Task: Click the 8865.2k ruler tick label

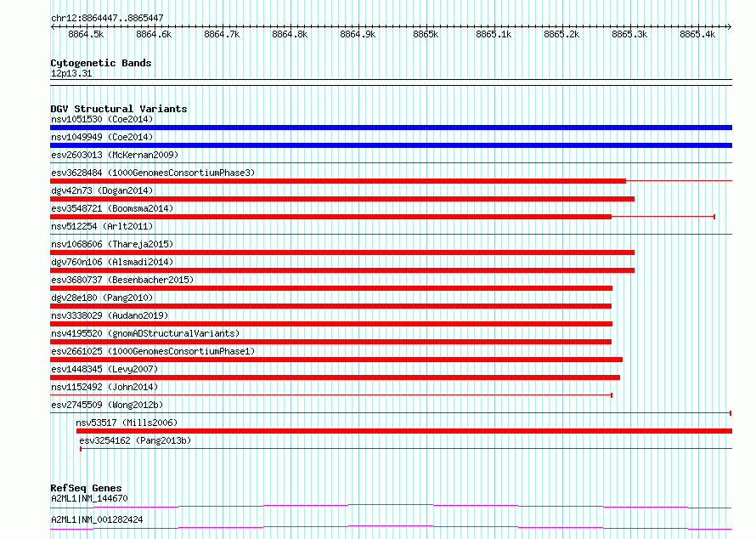Action: pyautogui.click(x=561, y=34)
